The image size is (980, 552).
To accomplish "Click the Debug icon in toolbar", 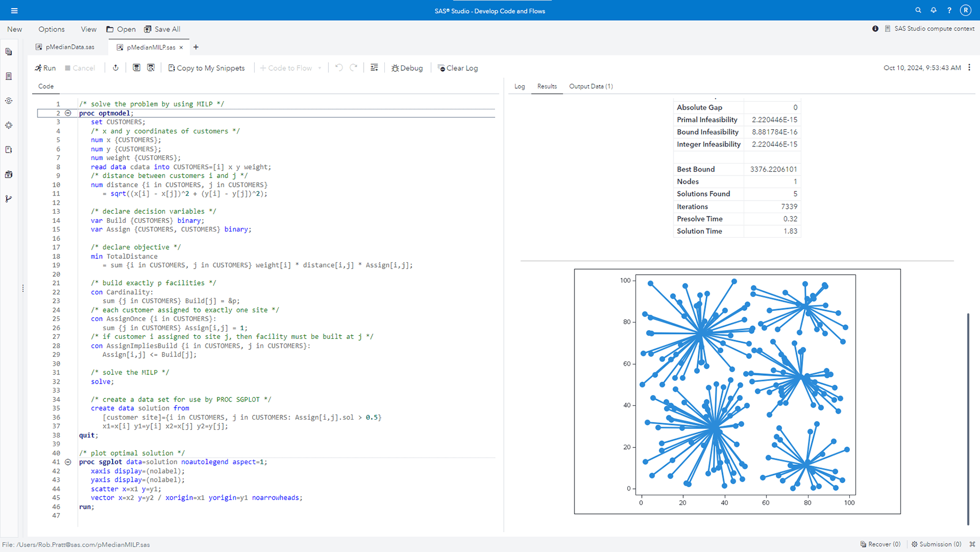I will click(407, 68).
